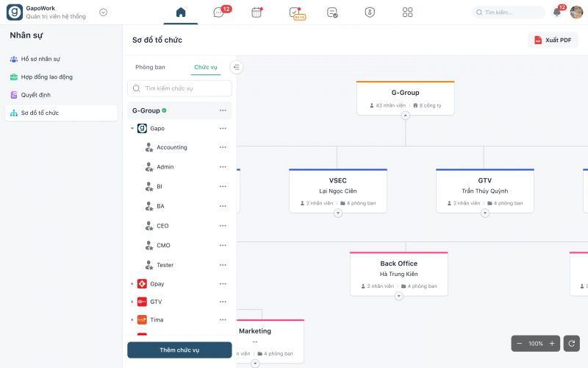This screenshot has width=588, height=368.
Task: Select BA position
Action: (160, 206)
